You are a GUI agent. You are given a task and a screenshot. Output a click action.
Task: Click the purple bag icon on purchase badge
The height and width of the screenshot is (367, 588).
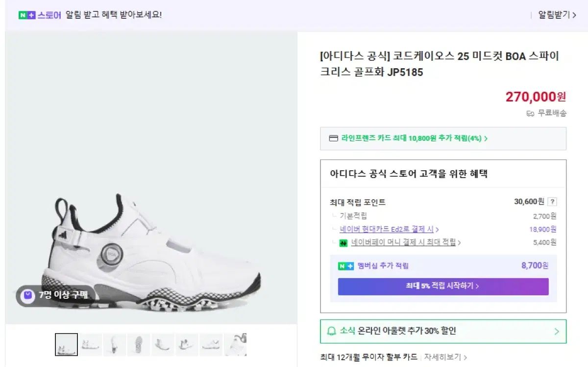pyautogui.click(x=28, y=295)
